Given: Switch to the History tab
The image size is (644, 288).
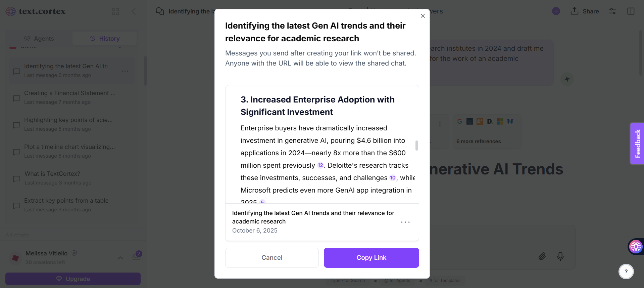Looking at the screenshot, I should pos(105,39).
